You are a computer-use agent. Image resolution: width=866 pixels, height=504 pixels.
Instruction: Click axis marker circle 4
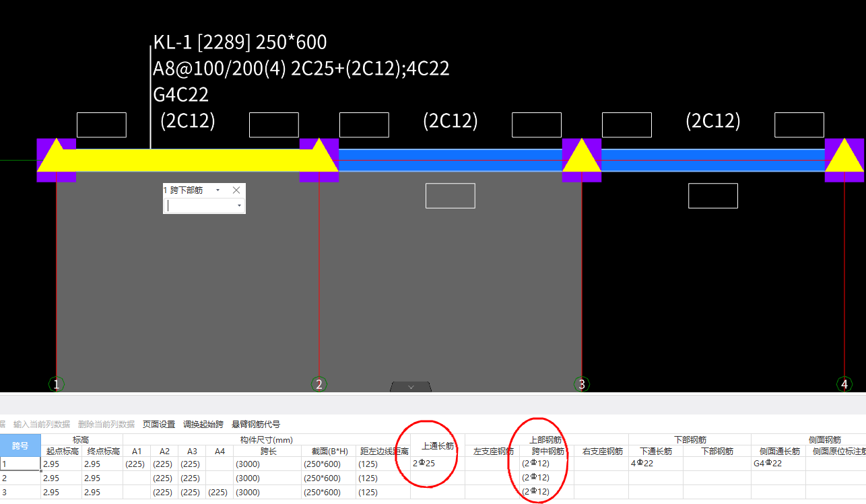[x=844, y=384]
